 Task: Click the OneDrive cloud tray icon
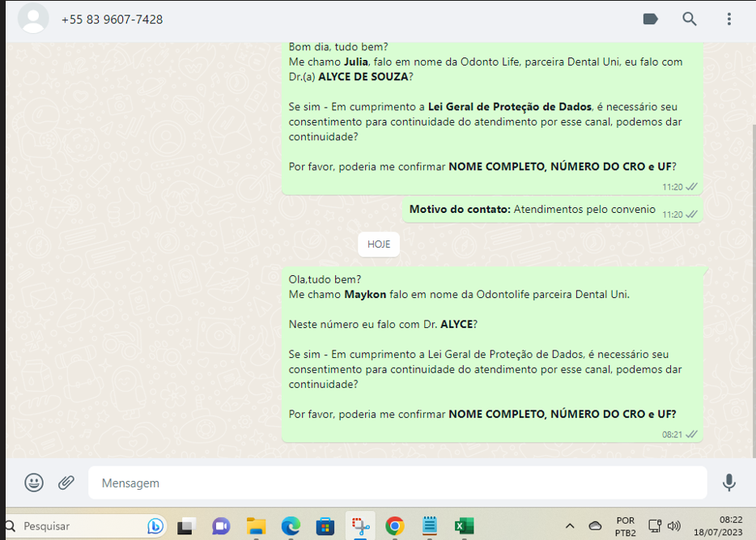[596, 526]
